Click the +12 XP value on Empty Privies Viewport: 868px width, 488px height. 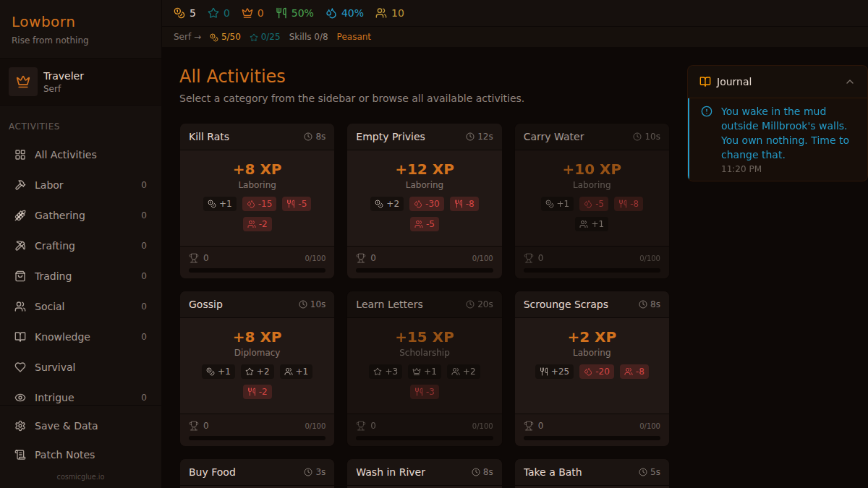pyautogui.click(x=425, y=169)
